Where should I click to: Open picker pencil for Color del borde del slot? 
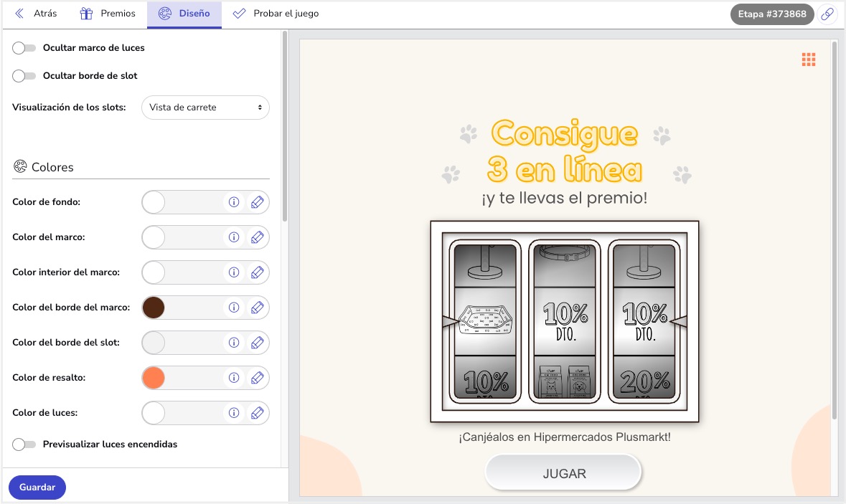pos(258,342)
